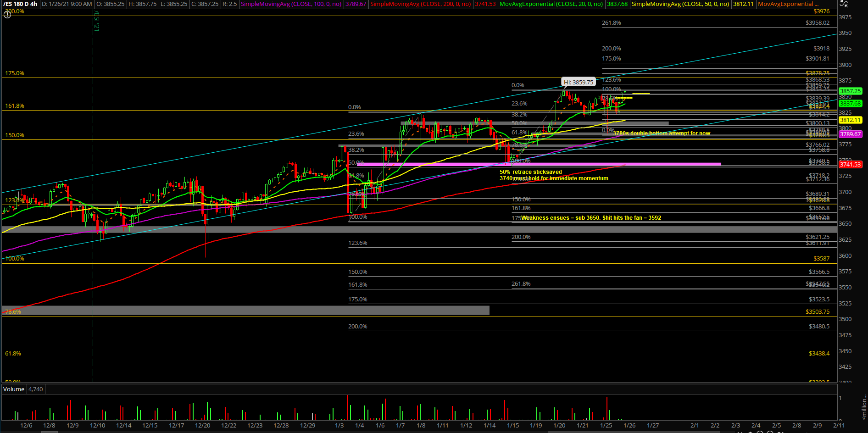Click the 1/4 date on time axis
Viewport: 868px width, 433px height.
(360, 426)
